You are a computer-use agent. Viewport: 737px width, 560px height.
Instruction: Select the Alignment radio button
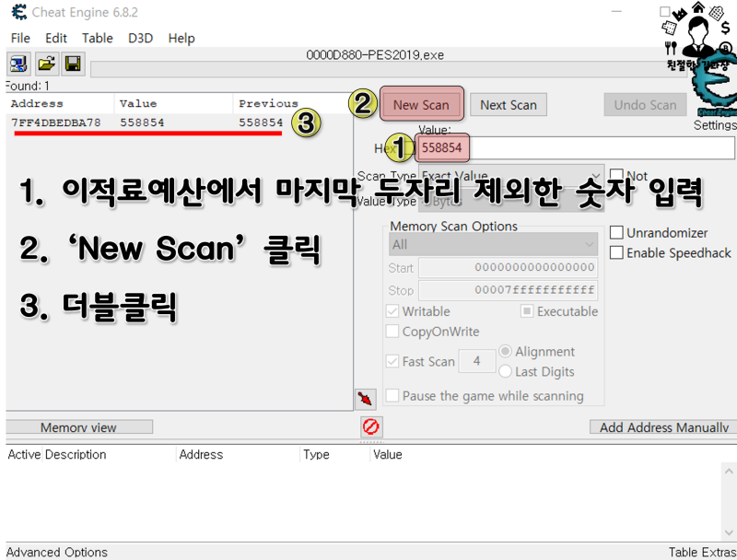(x=505, y=352)
